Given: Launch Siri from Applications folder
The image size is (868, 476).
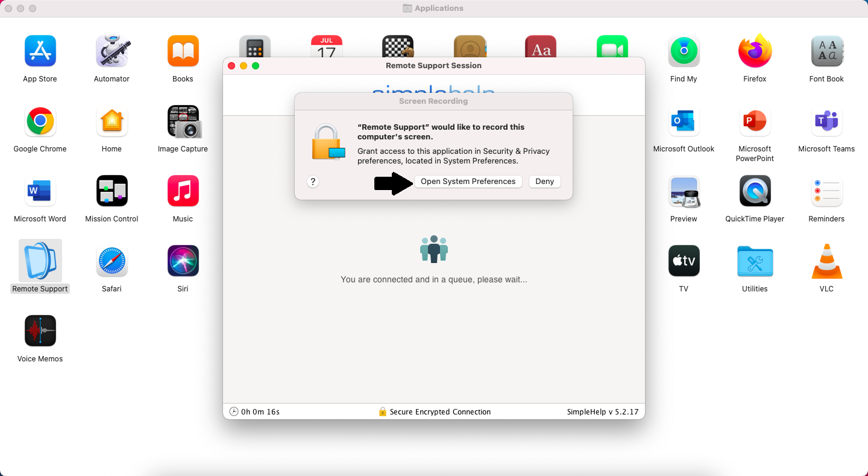Looking at the screenshot, I should (183, 261).
